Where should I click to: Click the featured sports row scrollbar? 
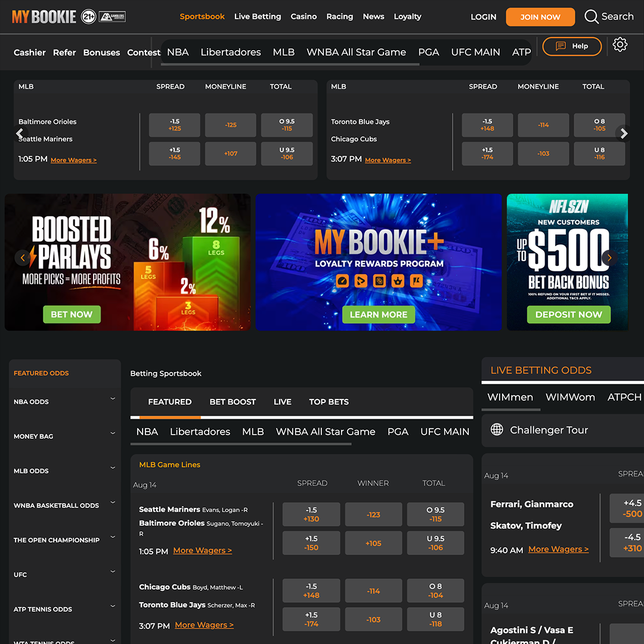coord(241,444)
